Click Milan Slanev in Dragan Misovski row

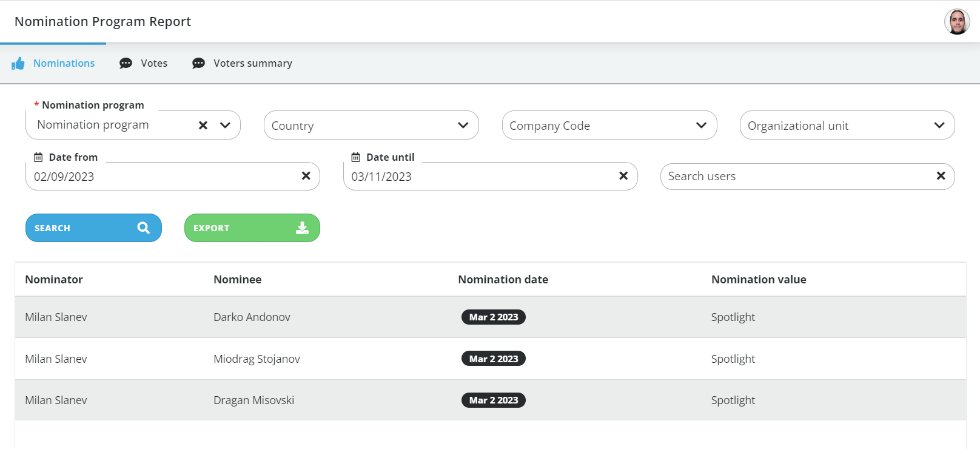[56, 400]
